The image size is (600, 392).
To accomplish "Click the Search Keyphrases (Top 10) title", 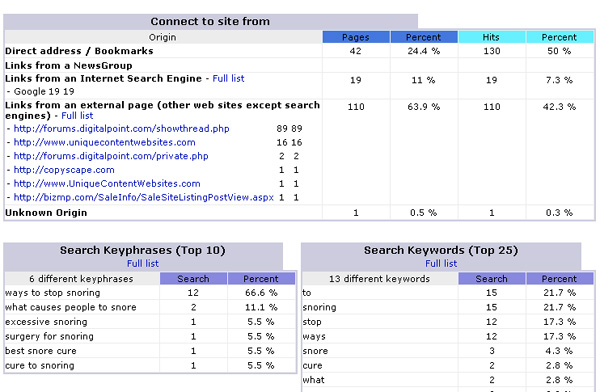I will point(143,250).
